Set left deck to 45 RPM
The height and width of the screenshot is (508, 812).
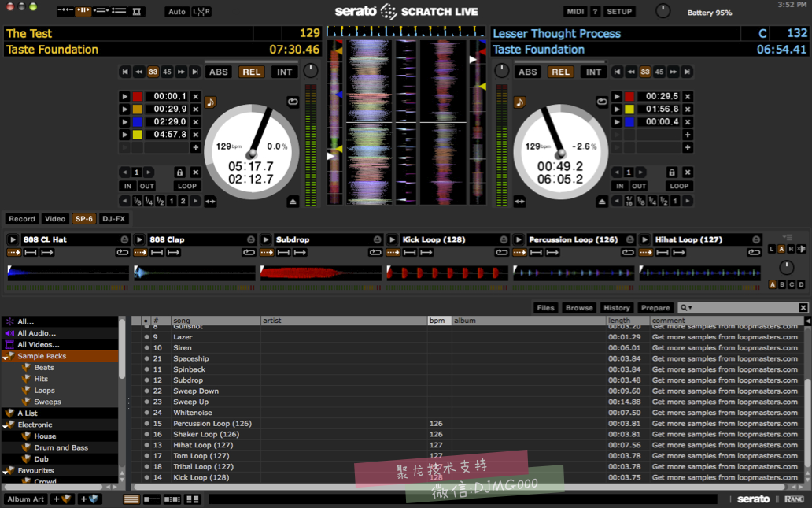pos(167,72)
